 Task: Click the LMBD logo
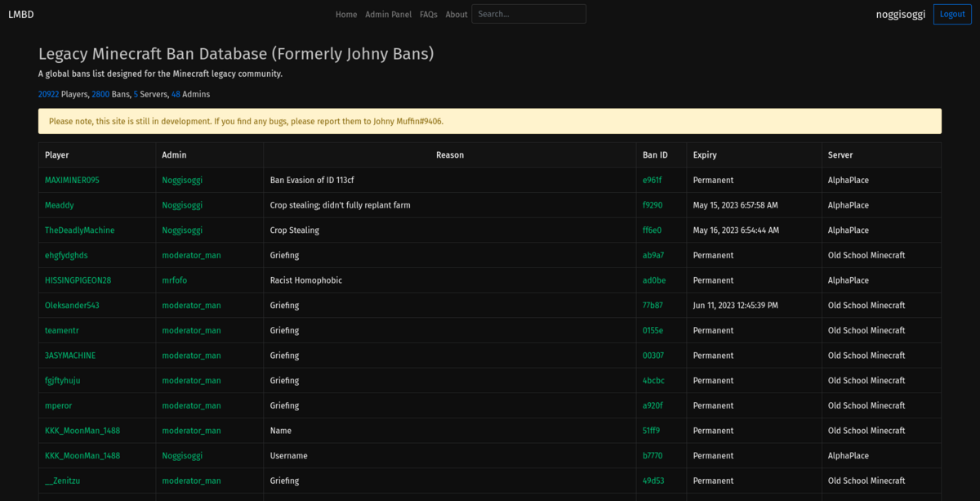pyautogui.click(x=20, y=14)
